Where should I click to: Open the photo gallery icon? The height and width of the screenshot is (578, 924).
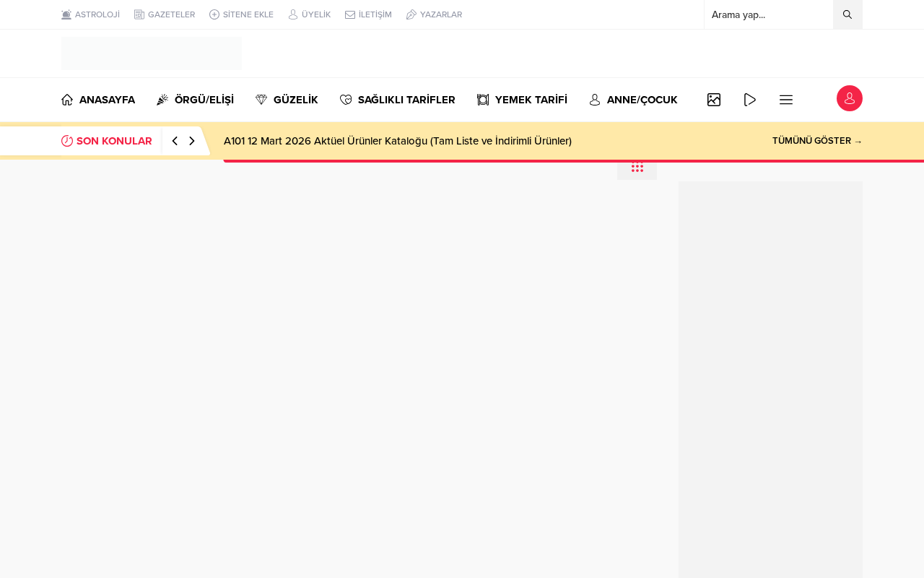click(x=714, y=100)
